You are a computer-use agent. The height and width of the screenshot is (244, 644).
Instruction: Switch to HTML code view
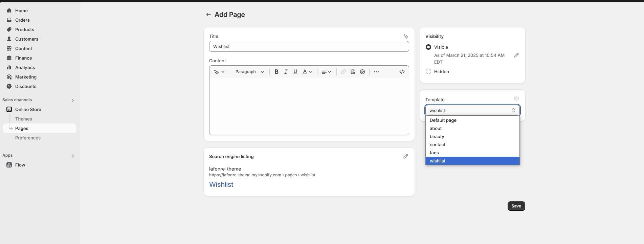pos(402,72)
